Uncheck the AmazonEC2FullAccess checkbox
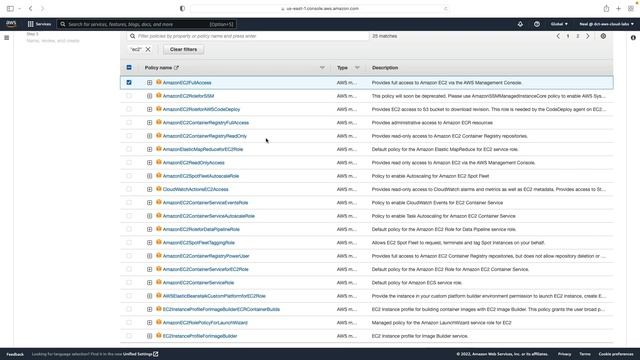 click(x=129, y=82)
